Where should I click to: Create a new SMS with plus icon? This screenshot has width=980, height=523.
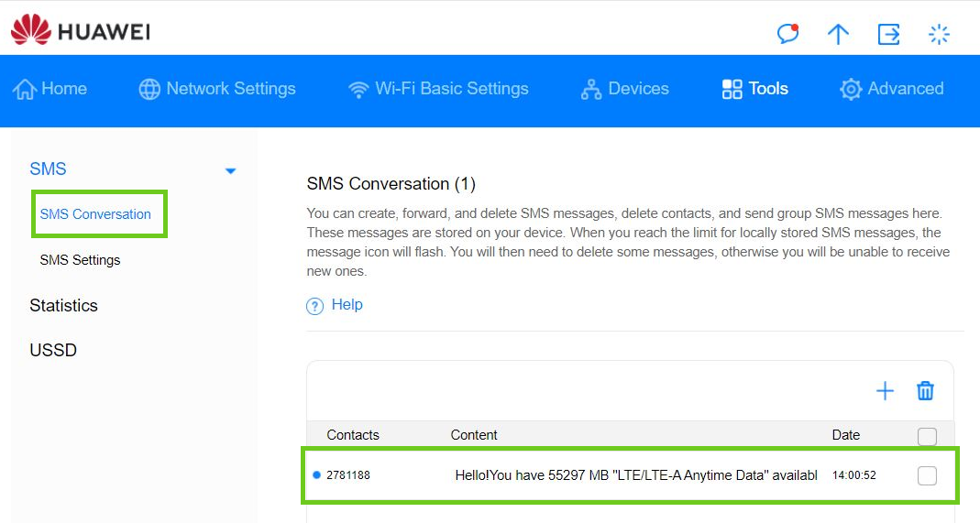click(885, 391)
